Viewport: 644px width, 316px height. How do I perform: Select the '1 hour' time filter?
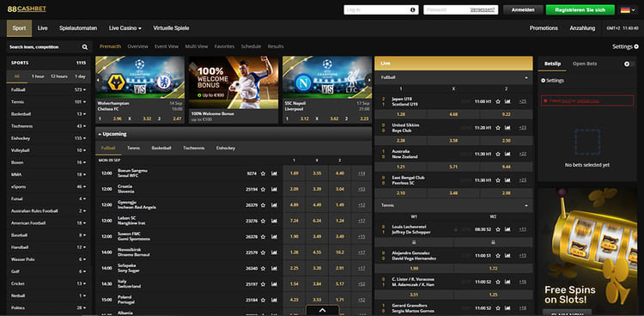click(38, 76)
